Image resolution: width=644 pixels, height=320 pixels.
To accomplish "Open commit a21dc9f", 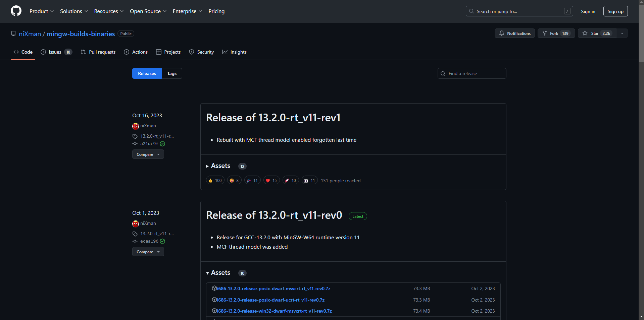I will pyautogui.click(x=149, y=143).
